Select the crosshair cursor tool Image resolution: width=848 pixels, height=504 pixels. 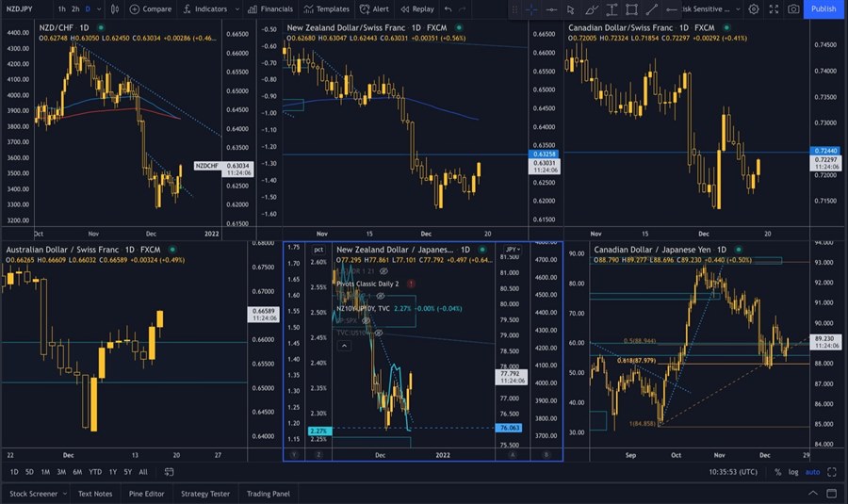click(530, 8)
